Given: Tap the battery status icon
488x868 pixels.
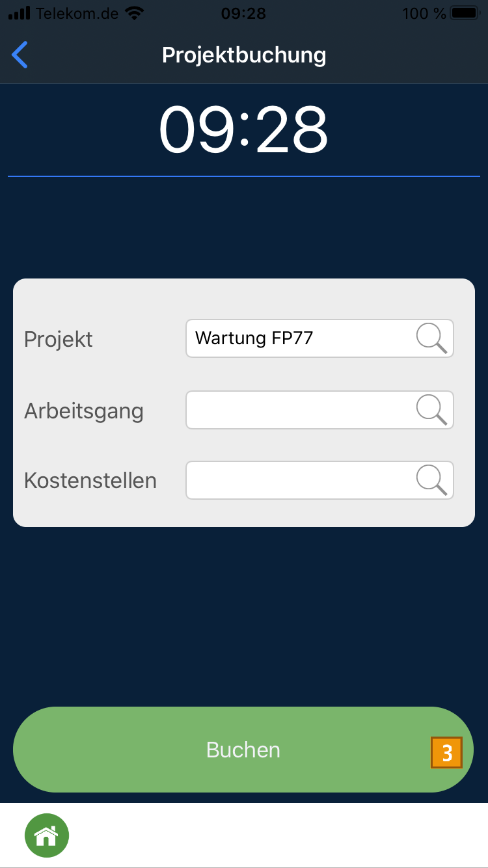Looking at the screenshot, I should pos(463,13).
